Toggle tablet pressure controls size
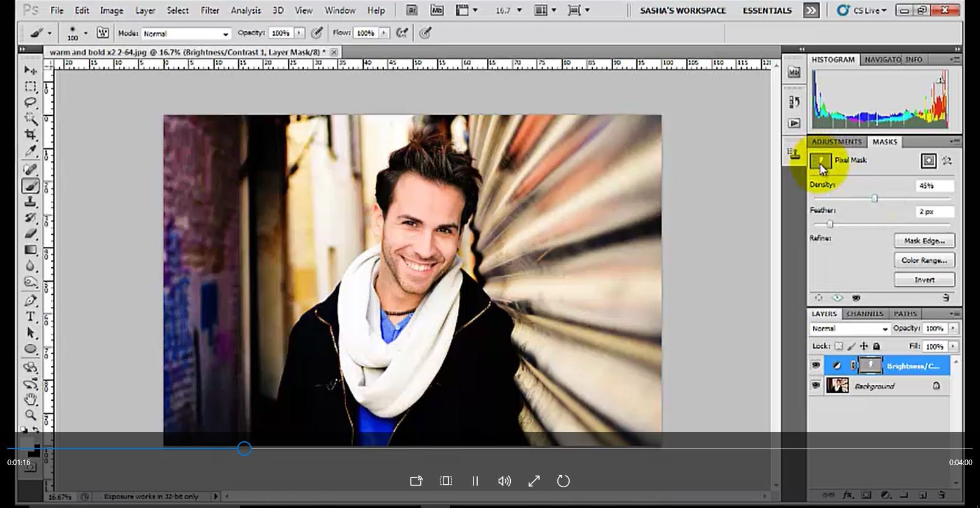The image size is (980, 508). [x=425, y=33]
